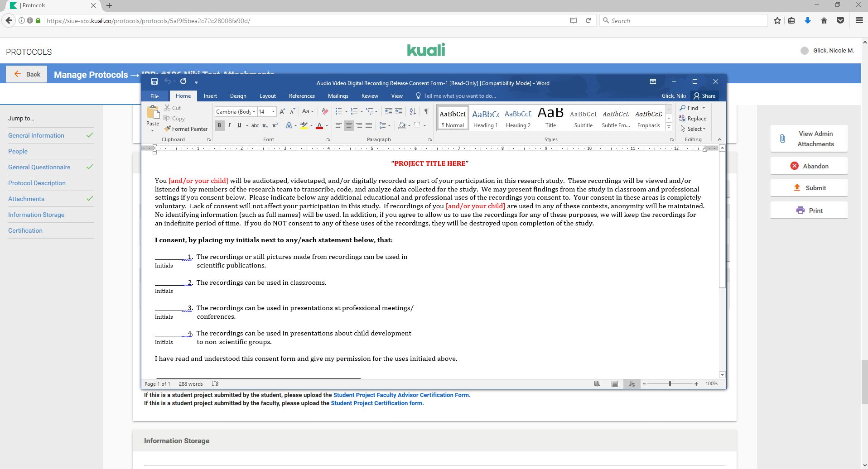This screenshot has width=868, height=469.
Task: Click the Save icon in Word title bar
Action: pos(154,82)
